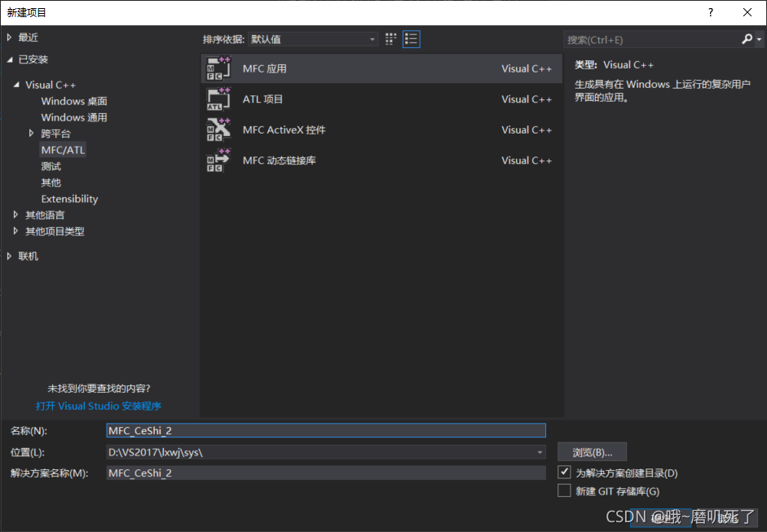Expand the 跨平台 tree node

pos(31,133)
